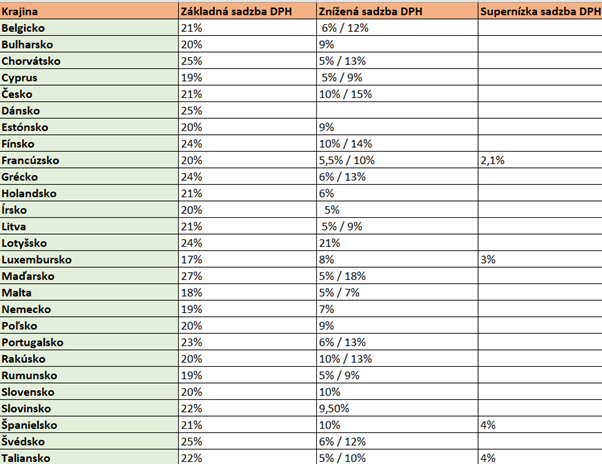Select the Krajina header cell

coord(89,11)
